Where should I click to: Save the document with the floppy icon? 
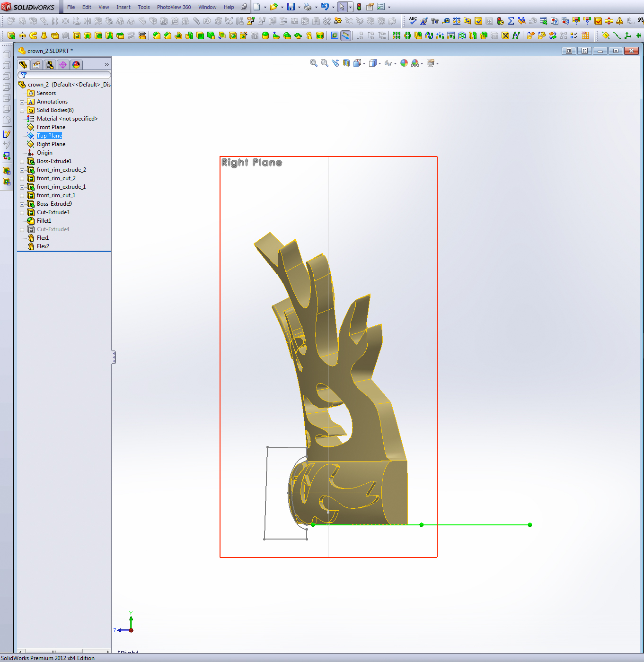pos(291,7)
